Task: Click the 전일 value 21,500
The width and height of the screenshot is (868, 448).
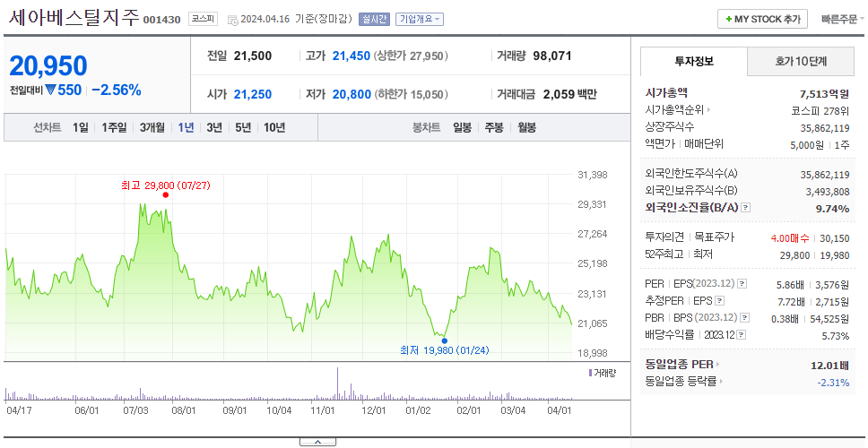Action: 253,56
